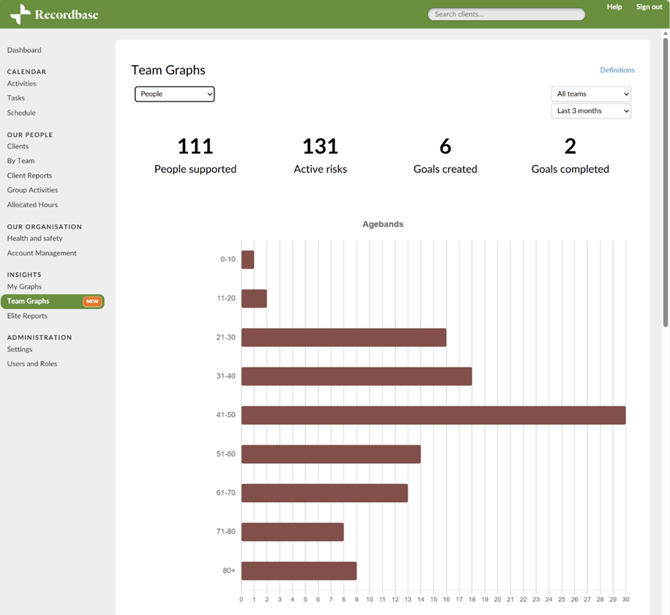Screen dimensions: 670x615
Task: Sign out of the account
Action: pyautogui.click(x=649, y=7)
